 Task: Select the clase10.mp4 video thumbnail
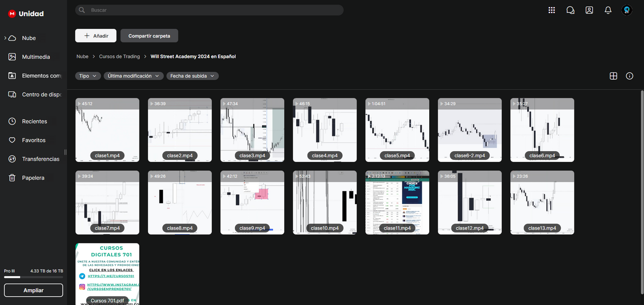click(x=325, y=202)
